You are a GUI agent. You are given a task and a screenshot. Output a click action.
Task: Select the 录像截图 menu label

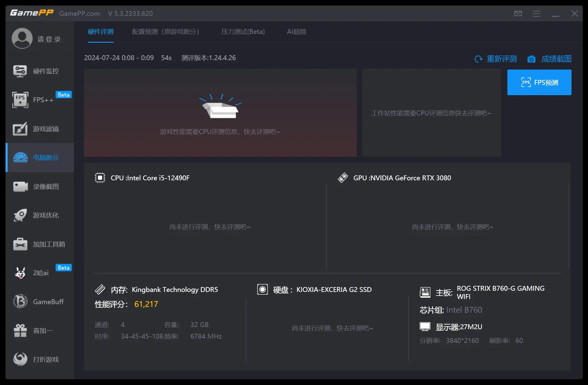(x=46, y=186)
